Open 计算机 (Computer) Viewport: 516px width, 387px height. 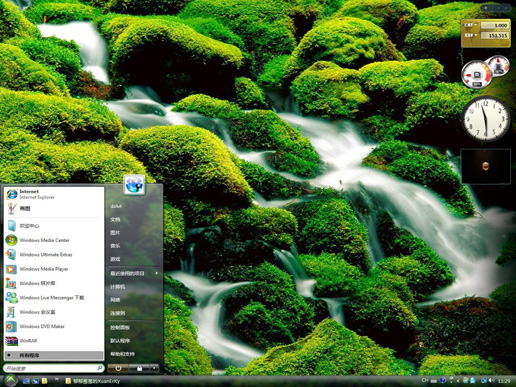click(x=118, y=287)
